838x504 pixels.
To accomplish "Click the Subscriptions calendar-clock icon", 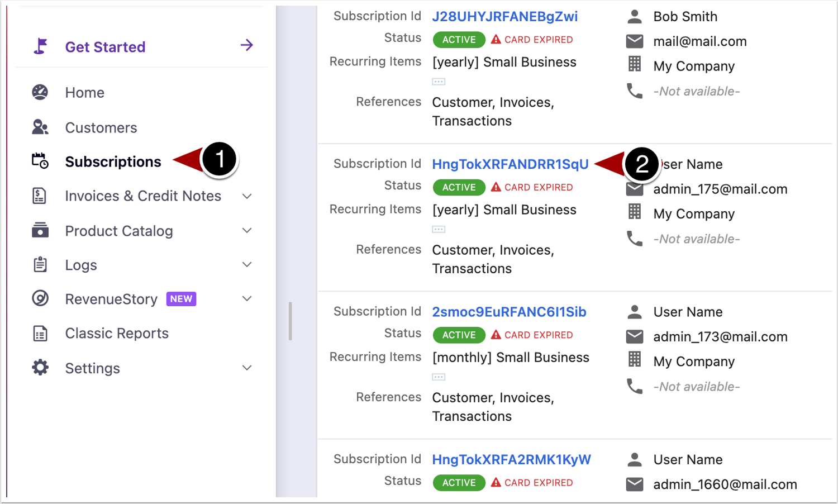I will coord(40,161).
